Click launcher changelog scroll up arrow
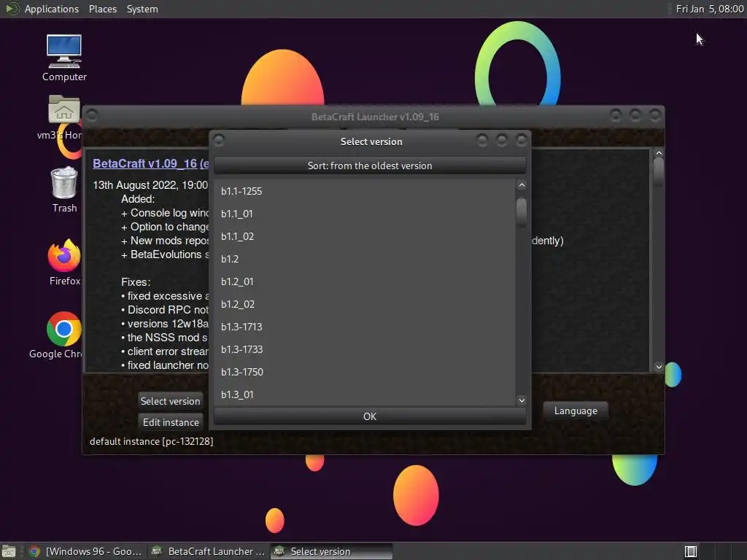The width and height of the screenshot is (747, 560). (x=659, y=153)
